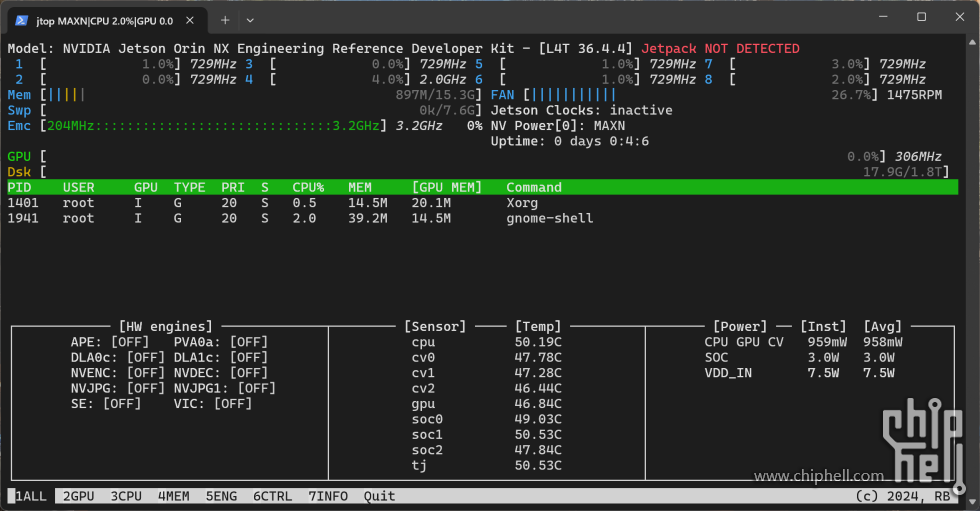Close the jtop MAXN terminal tab
Screen dimensions: 980x511
point(190,21)
